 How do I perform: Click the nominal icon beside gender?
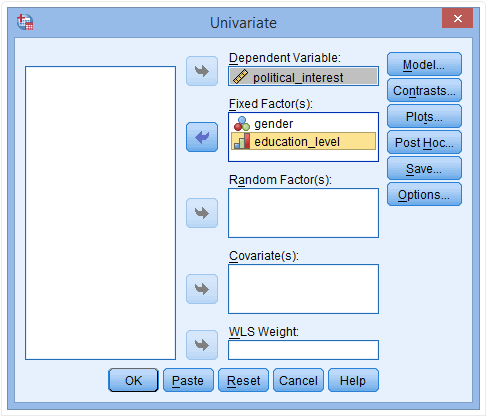(242, 124)
